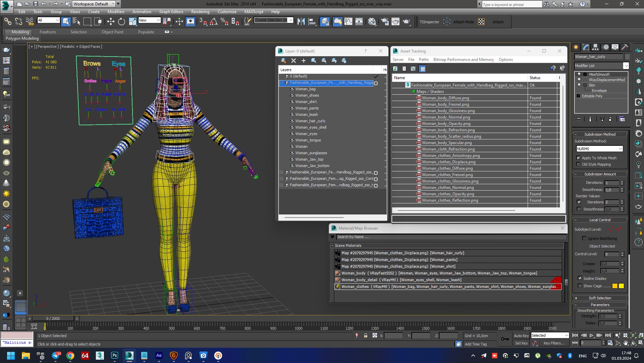Click the Auto Key button

click(x=521, y=335)
